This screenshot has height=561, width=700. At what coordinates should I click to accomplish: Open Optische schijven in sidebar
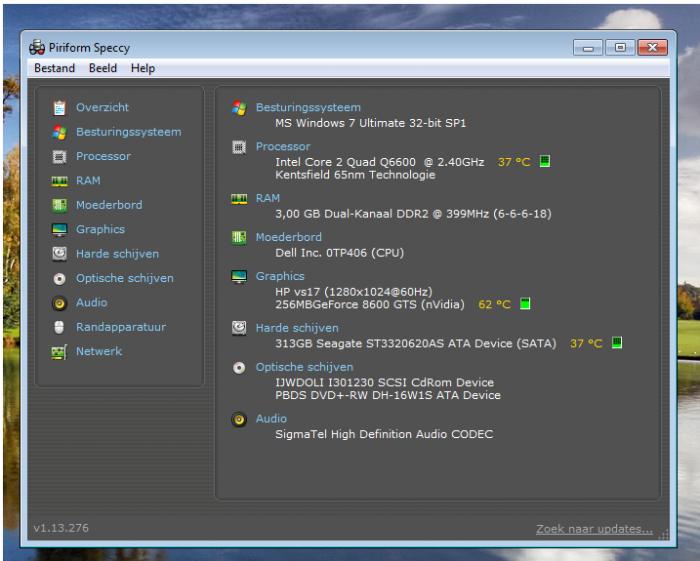pos(125,278)
